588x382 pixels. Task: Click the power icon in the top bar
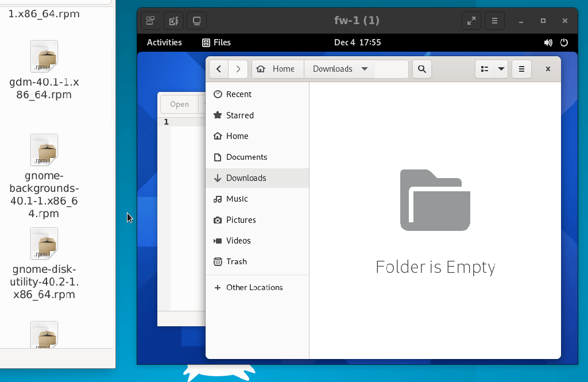coord(564,43)
